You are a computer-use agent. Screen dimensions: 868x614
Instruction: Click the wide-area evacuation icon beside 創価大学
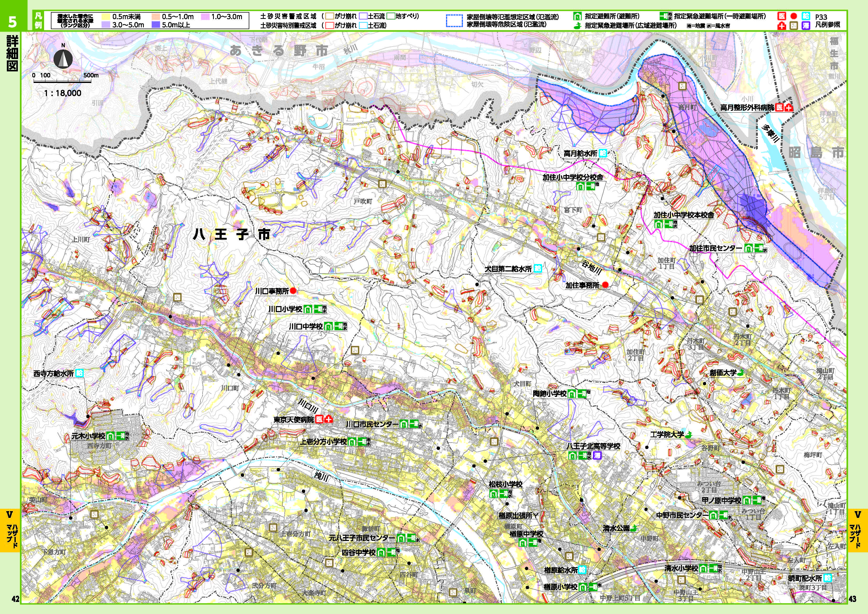click(740, 373)
